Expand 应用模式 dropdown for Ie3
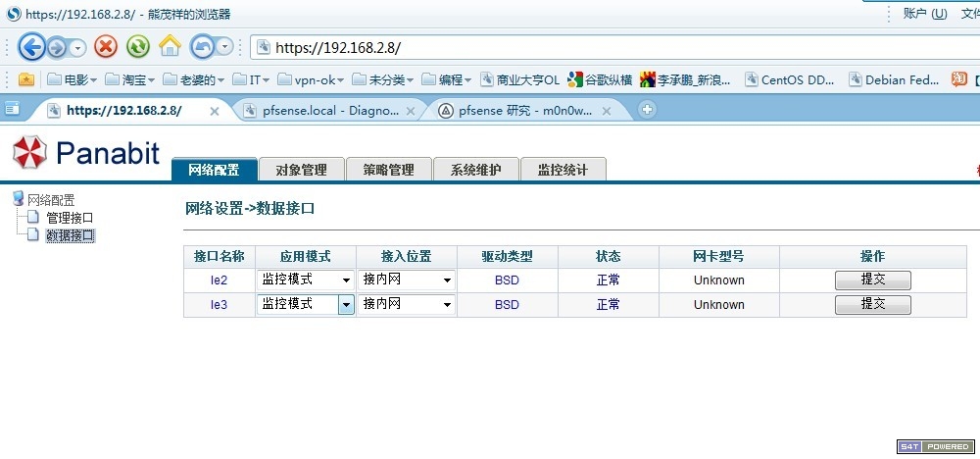Image resolution: width=980 pixels, height=459 pixels. [x=305, y=305]
